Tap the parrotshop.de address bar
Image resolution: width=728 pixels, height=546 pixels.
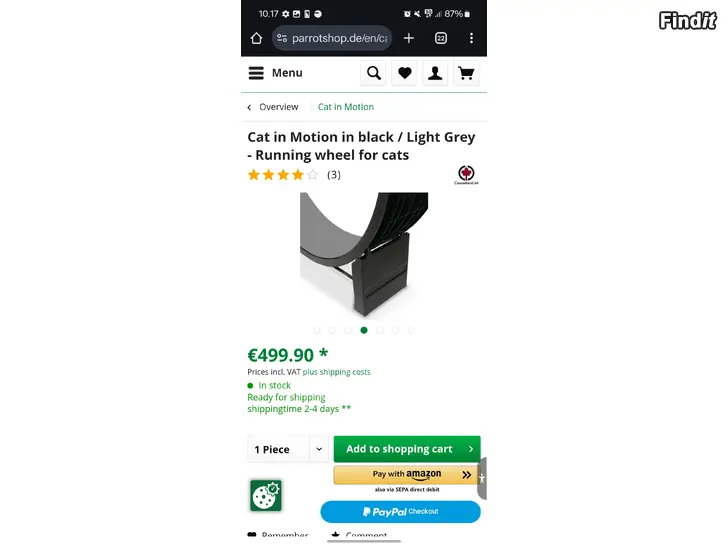[x=332, y=38]
